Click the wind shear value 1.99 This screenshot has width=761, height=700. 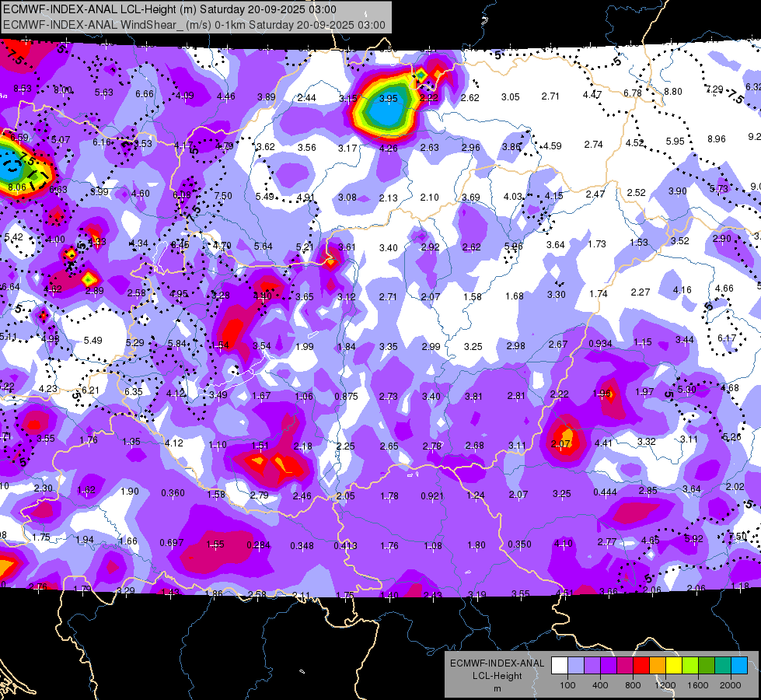point(305,347)
